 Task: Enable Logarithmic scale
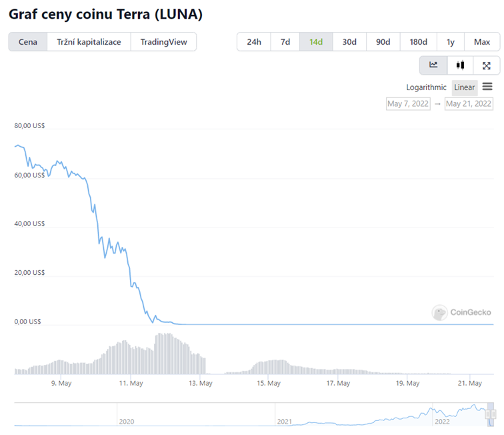(x=427, y=87)
